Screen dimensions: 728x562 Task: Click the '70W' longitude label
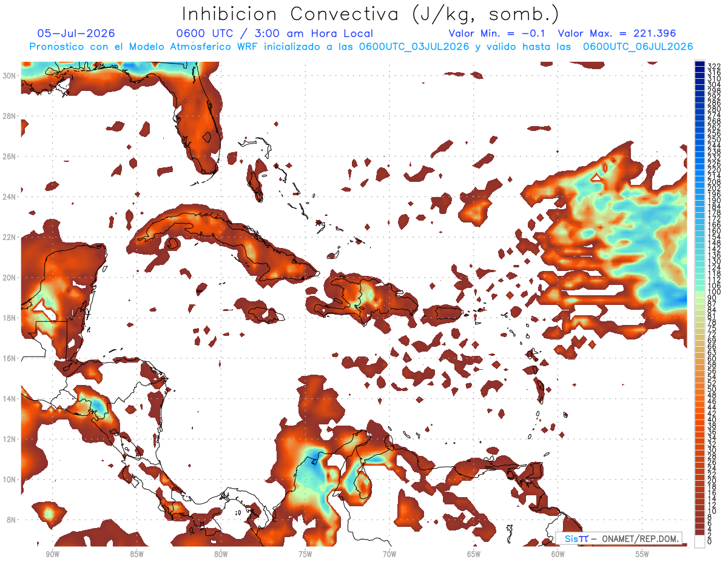(x=389, y=554)
